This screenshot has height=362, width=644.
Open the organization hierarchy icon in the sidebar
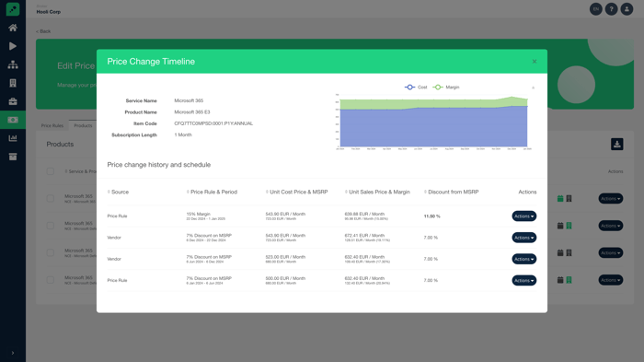coord(13,64)
